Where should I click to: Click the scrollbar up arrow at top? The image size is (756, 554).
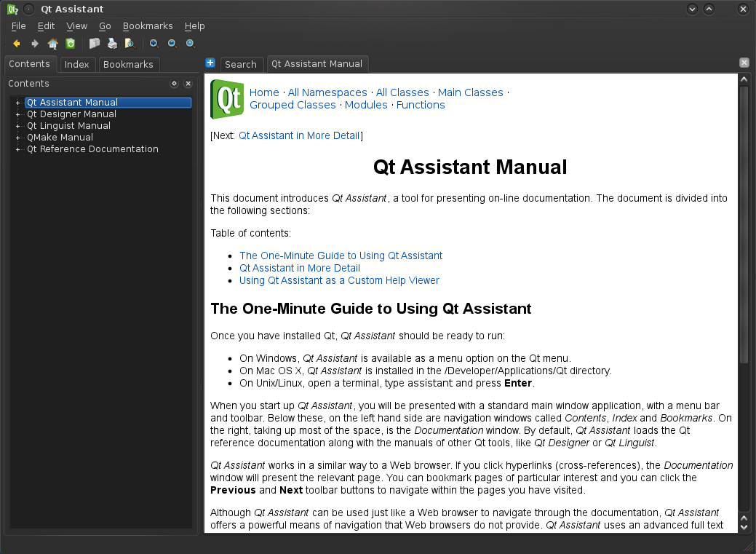coord(744,79)
